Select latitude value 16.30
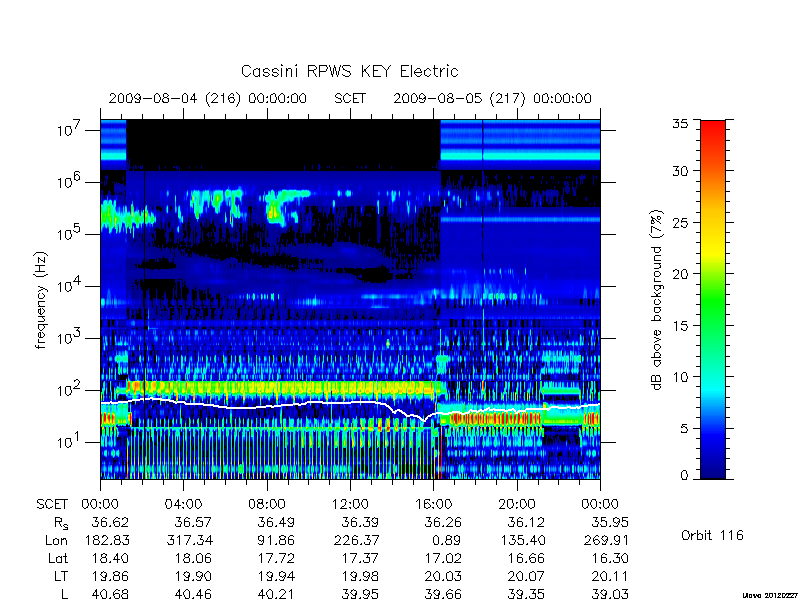The height and width of the screenshot is (600, 800). tap(610, 559)
